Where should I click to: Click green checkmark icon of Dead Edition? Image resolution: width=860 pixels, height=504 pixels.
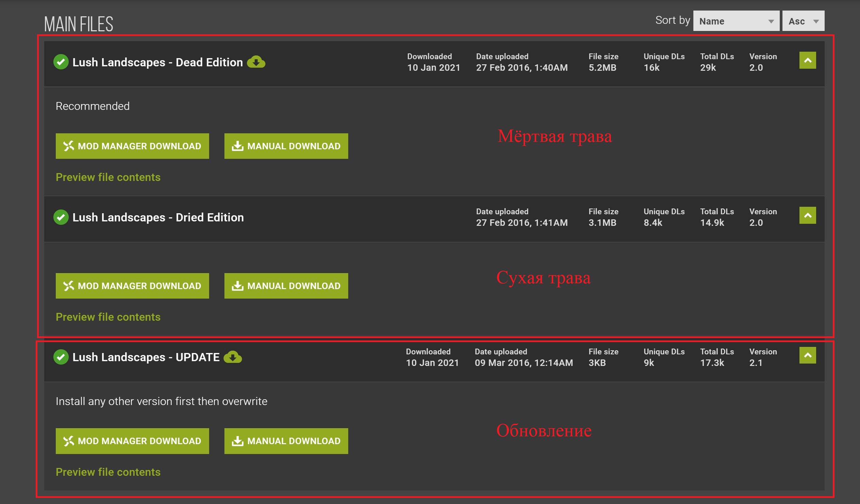click(61, 62)
